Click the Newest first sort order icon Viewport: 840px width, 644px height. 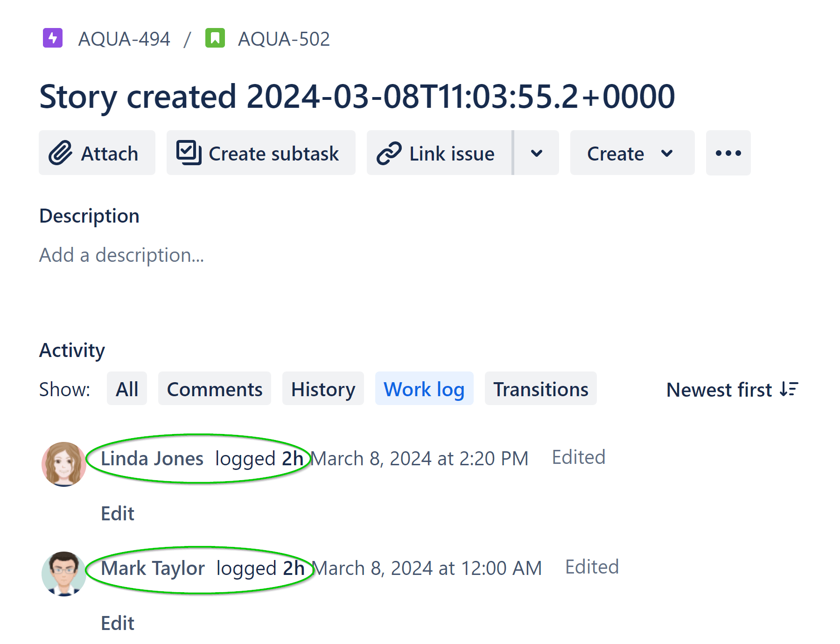pos(789,389)
